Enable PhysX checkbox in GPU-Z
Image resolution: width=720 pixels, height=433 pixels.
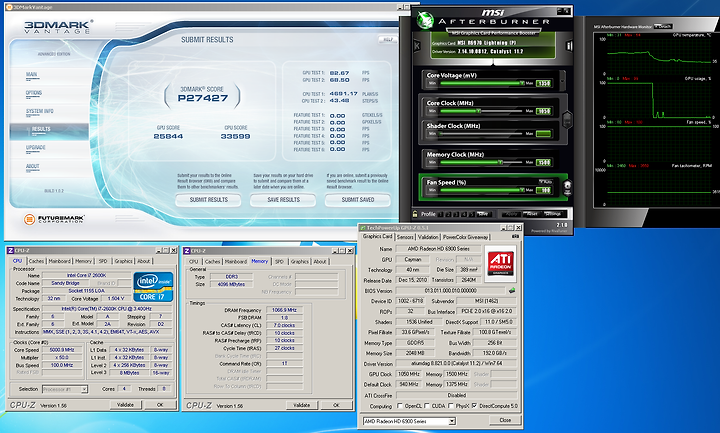point(450,406)
